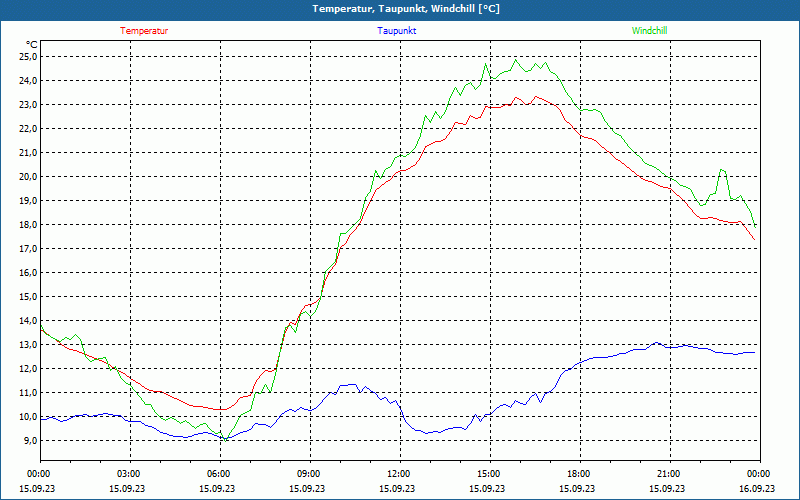Click the 24,0 y-axis value
The image size is (800, 500).
point(29,81)
